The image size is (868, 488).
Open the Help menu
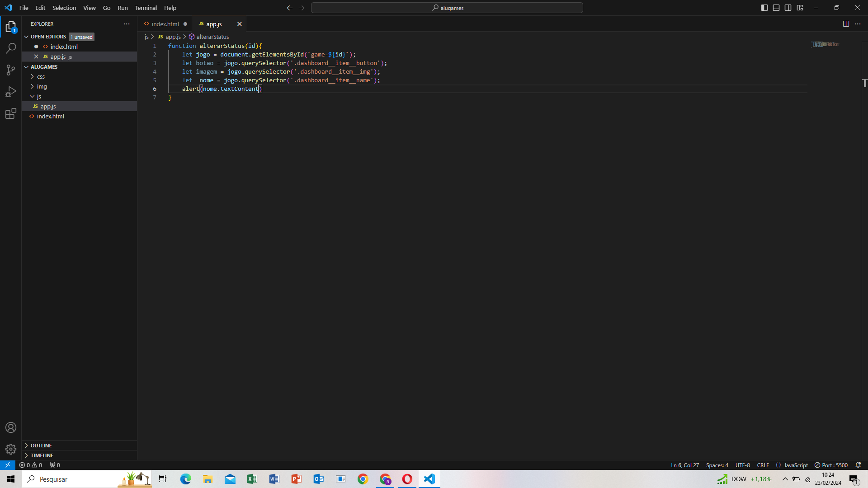[x=170, y=8]
